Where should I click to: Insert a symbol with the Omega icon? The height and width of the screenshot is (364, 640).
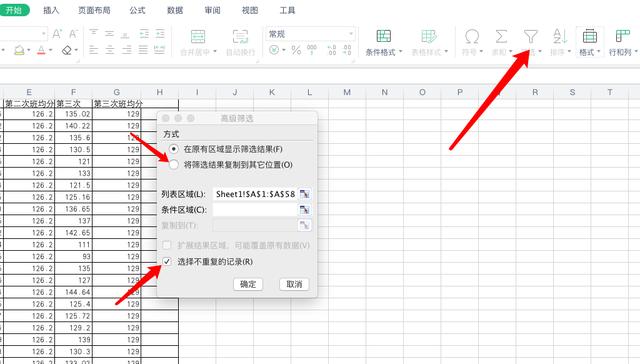point(472,37)
